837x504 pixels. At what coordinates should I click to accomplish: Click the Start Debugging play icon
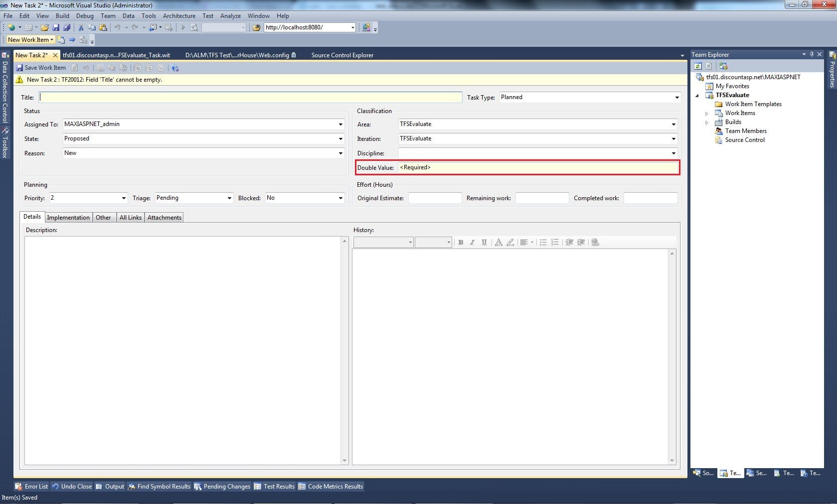tap(183, 27)
